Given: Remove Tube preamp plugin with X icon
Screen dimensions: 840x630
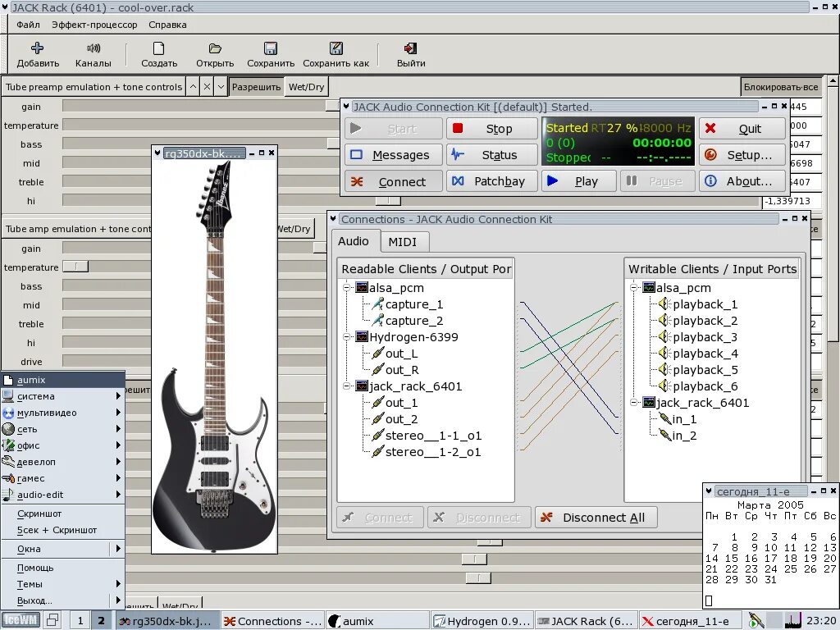Looking at the screenshot, I should coord(207,87).
